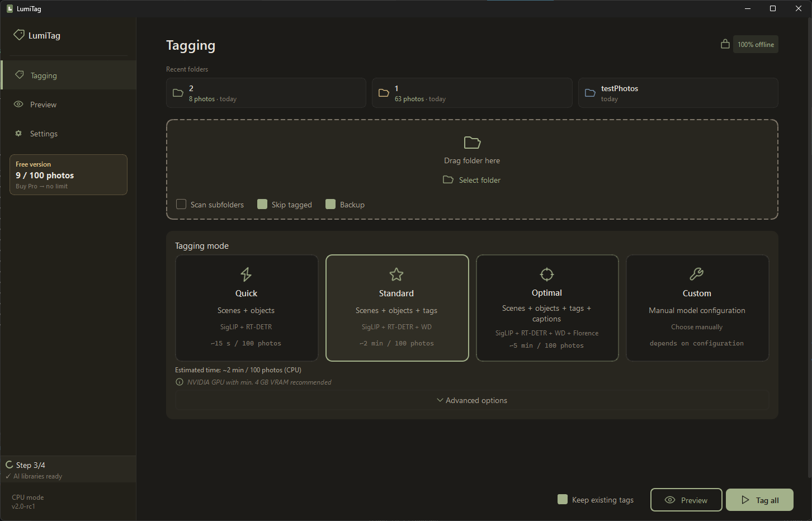
Task: Click the lightning bolt Quick icon
Action: click(246, 274)
